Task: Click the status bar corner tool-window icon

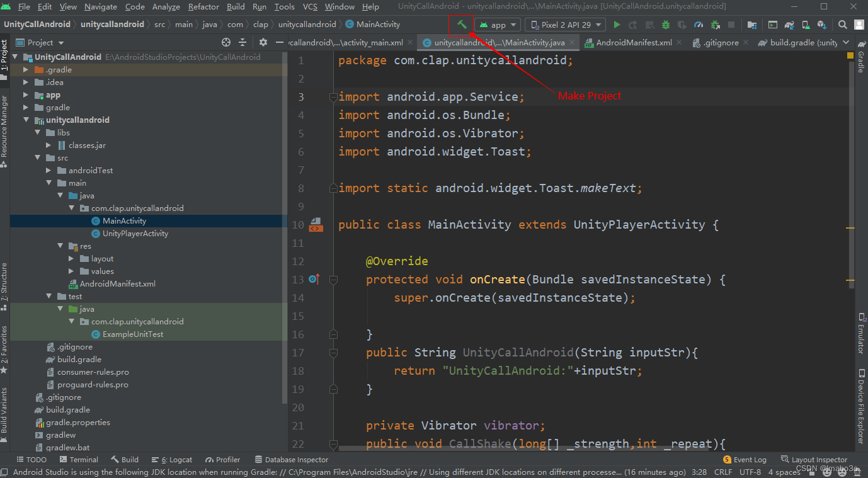Action: click(x=5, y=472)
